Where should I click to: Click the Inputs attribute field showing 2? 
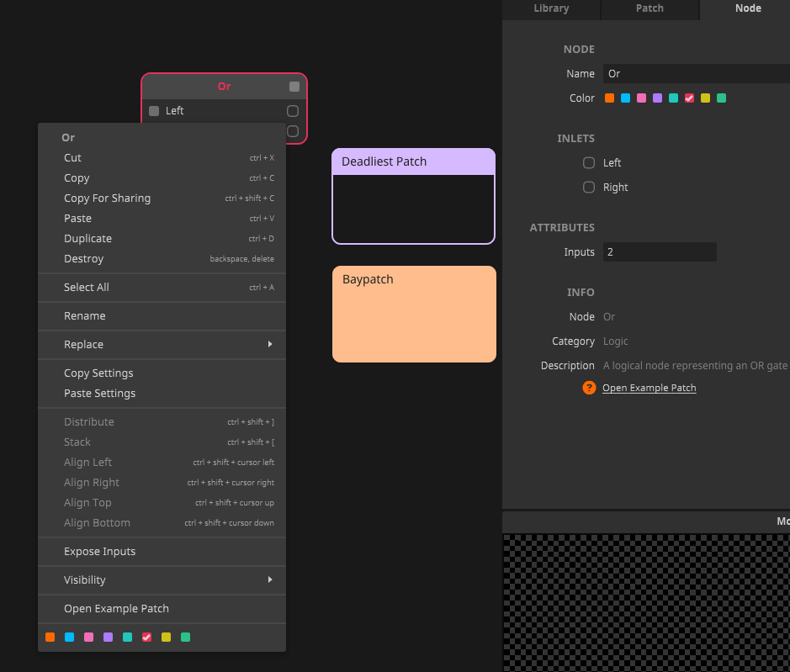click(660, 251)
